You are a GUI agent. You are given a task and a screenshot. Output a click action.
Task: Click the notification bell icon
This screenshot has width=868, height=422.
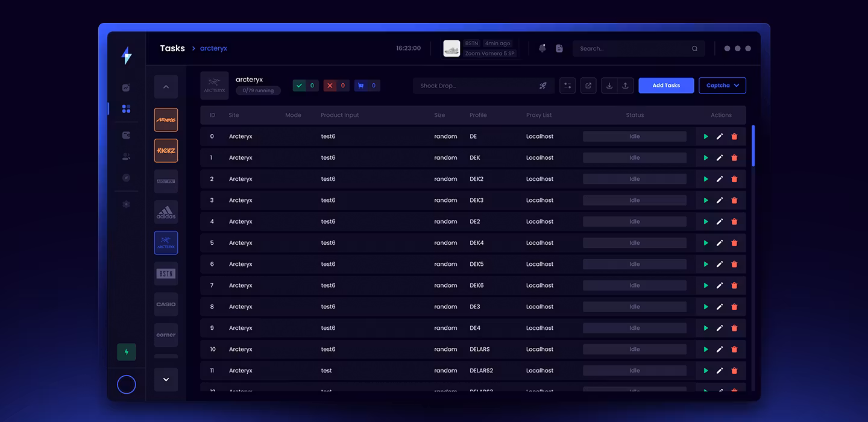click(542, 48)
